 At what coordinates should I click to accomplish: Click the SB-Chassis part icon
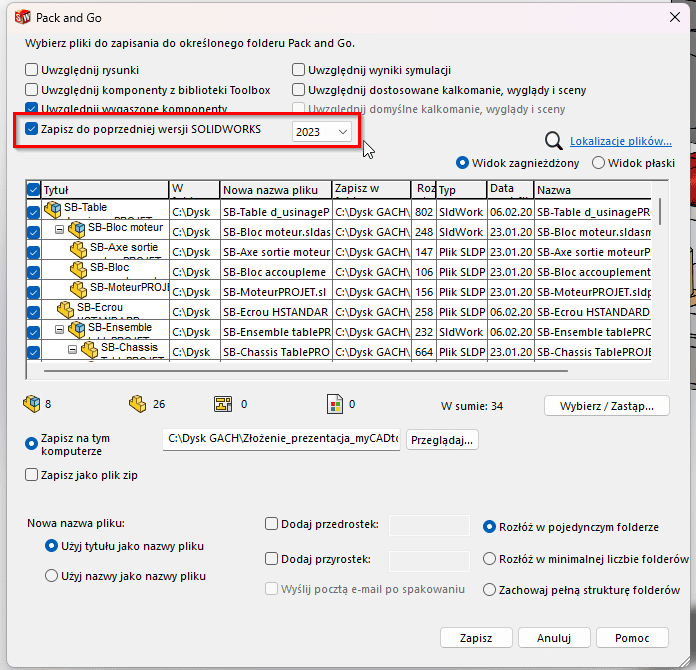(x=90, y=350)
